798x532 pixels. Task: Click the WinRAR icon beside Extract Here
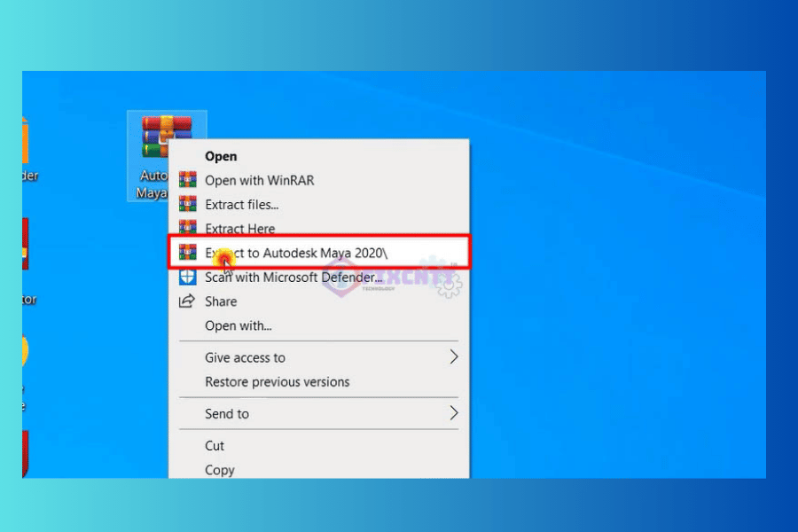pyautogui.click(x=187, y=229)
